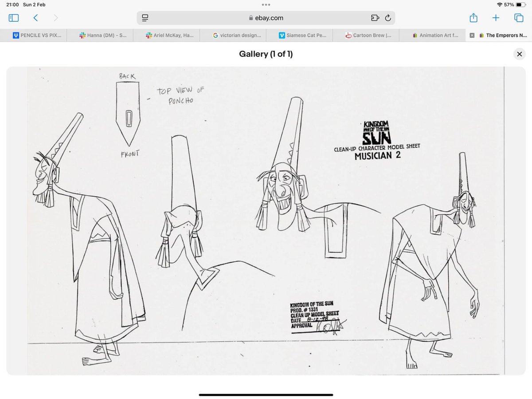The image size is (532, 399).
Task: Open the page menu reader icon
Action: tap(145, 18)
